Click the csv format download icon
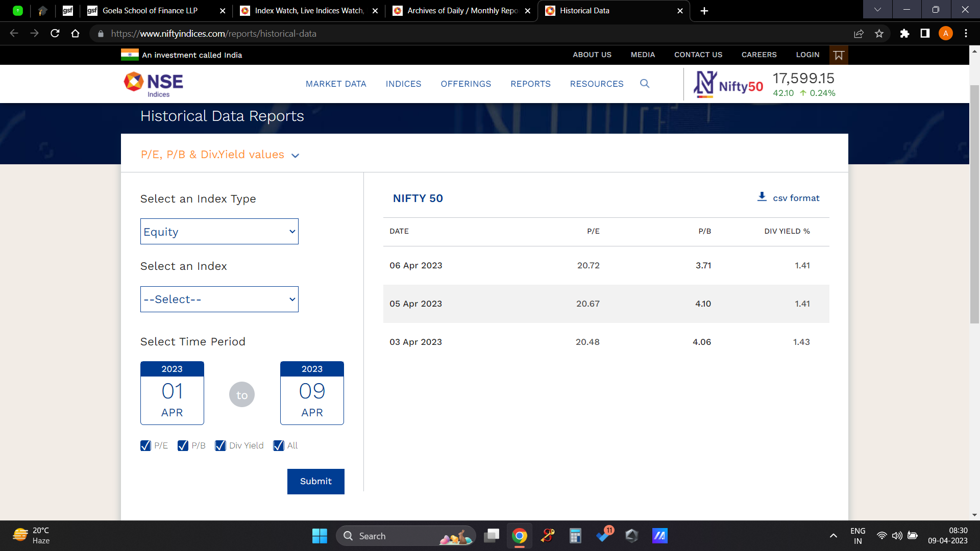980x551 pixels. coord(762,197)
